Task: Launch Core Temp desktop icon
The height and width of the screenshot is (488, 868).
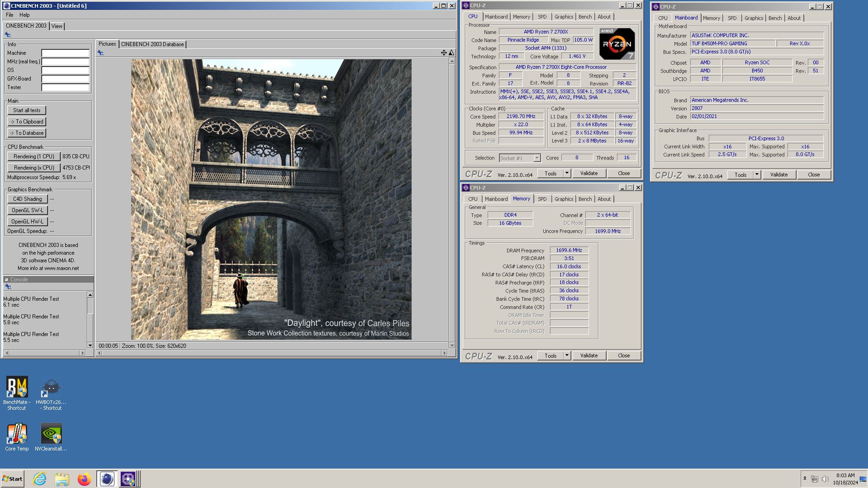Action: click(x=17, y=437)
